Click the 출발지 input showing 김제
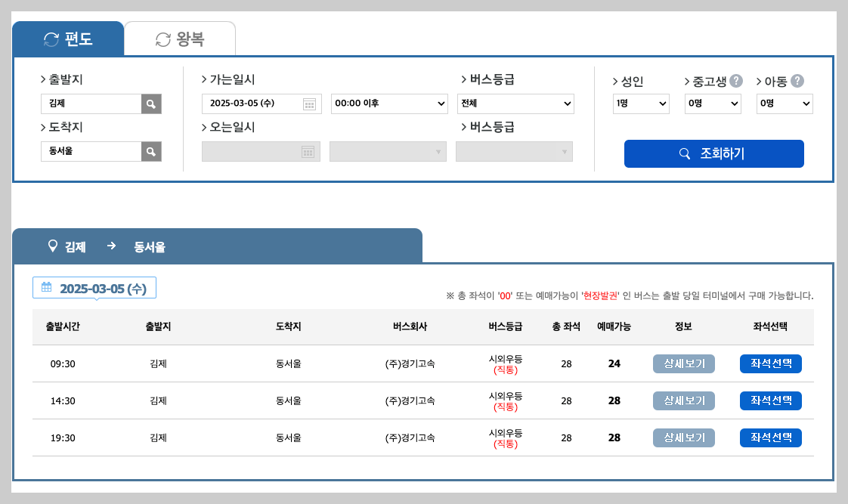Viewport: 848px width, 504px height. pyautogui.click(x=91, y=103)
